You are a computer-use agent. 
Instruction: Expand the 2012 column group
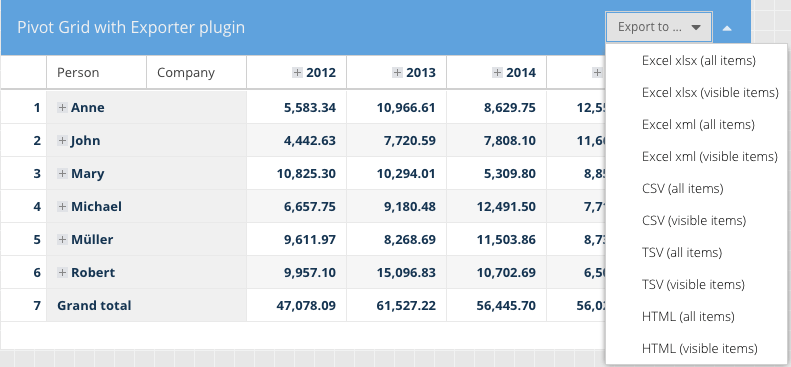click(x=297, y=73)
